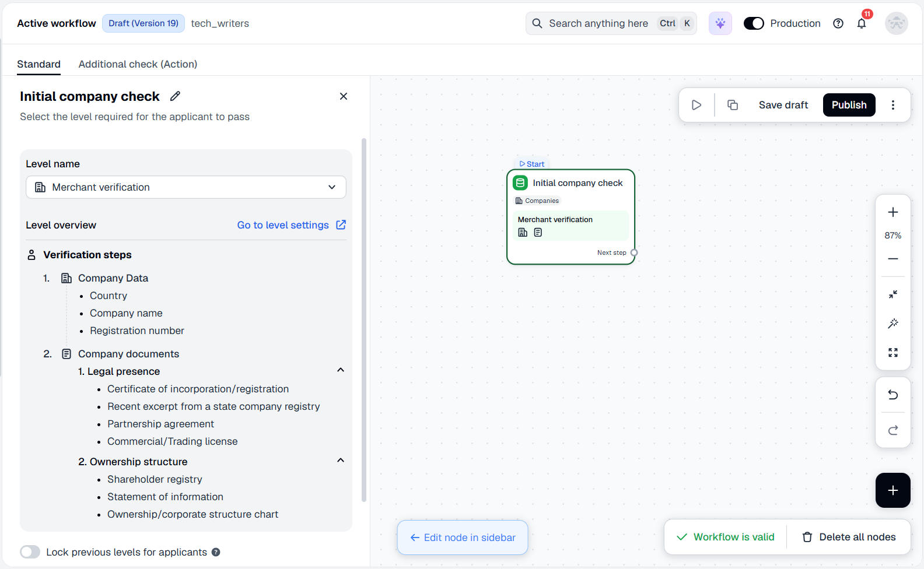
Task: Undo the last canvas change
Action: point(892,395)
